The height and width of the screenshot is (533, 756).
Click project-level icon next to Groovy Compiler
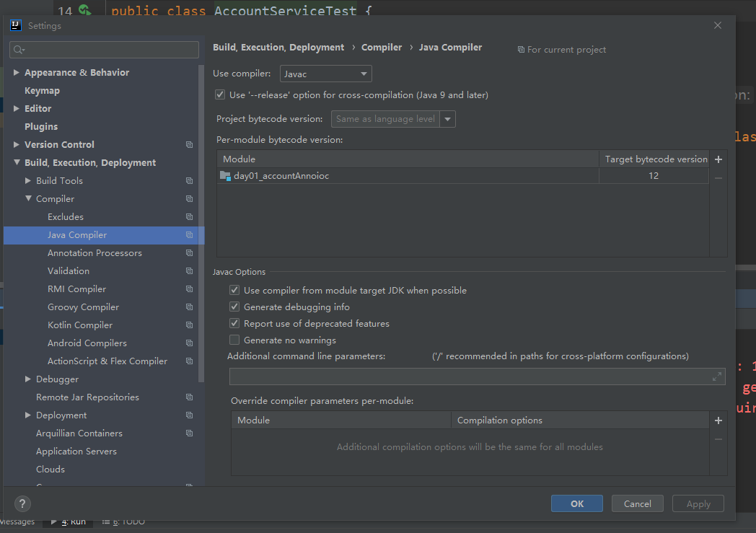(190, 307)
